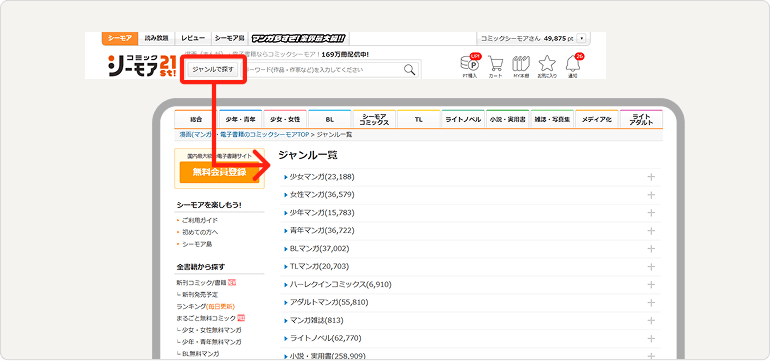
Task: Switch to the 小説・実用書 category tab
Action: [508, 119]
